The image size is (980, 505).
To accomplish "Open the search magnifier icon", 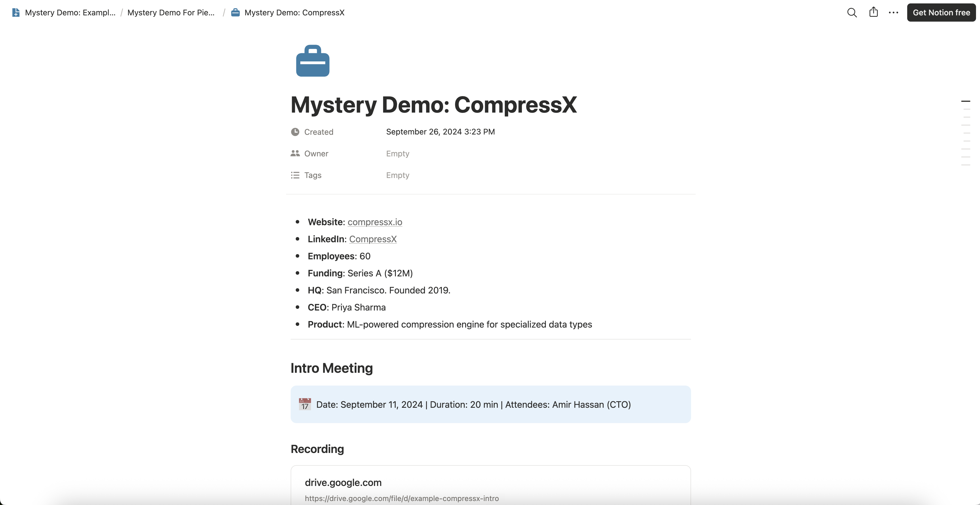I will click(852, 13).
